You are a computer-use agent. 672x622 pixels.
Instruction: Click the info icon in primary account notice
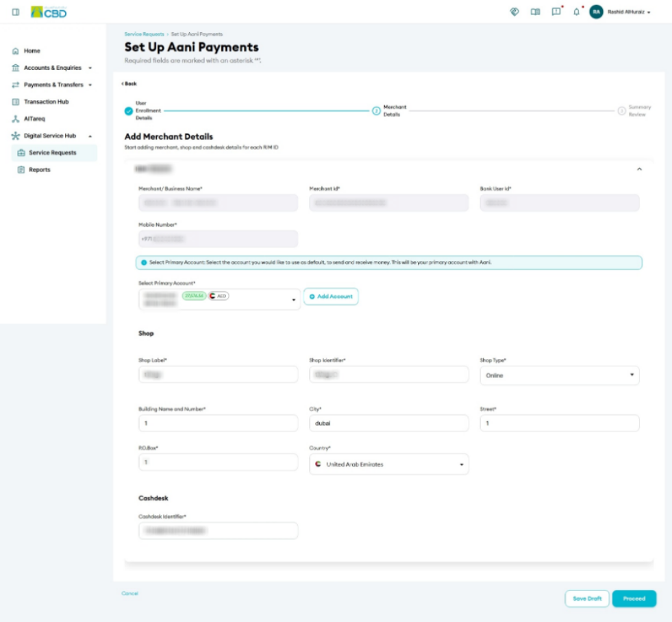point(144,262)
